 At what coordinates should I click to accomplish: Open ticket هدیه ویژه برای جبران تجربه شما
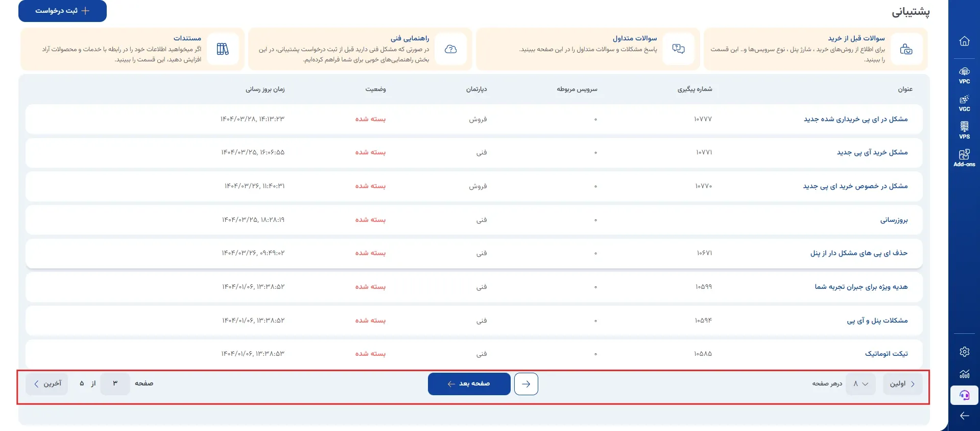[x=861, y=287]
